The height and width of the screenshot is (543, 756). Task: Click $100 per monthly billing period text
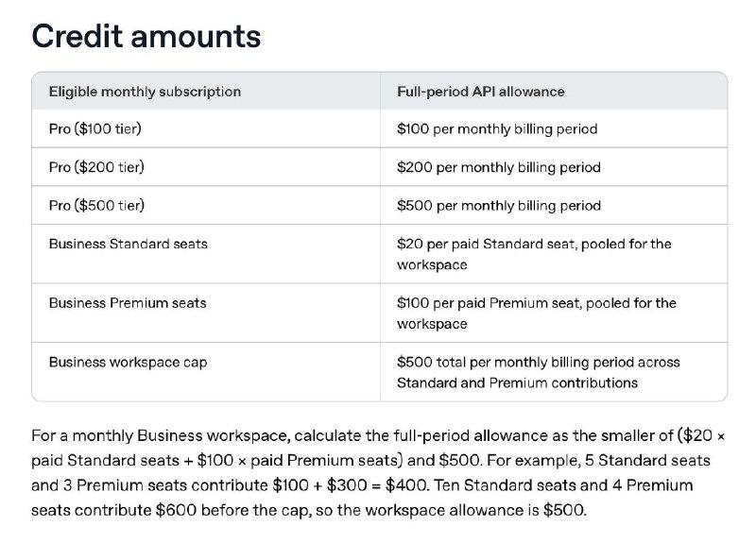[497, 129]
